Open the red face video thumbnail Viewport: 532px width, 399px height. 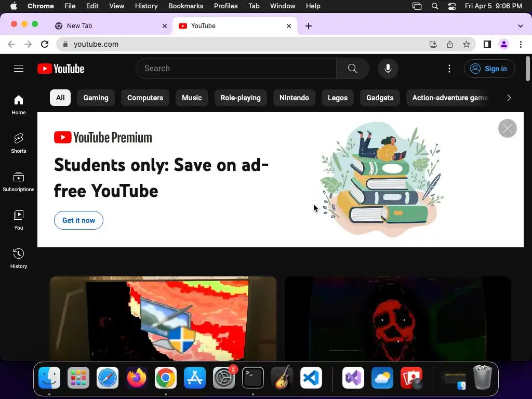tap(397, 318)
